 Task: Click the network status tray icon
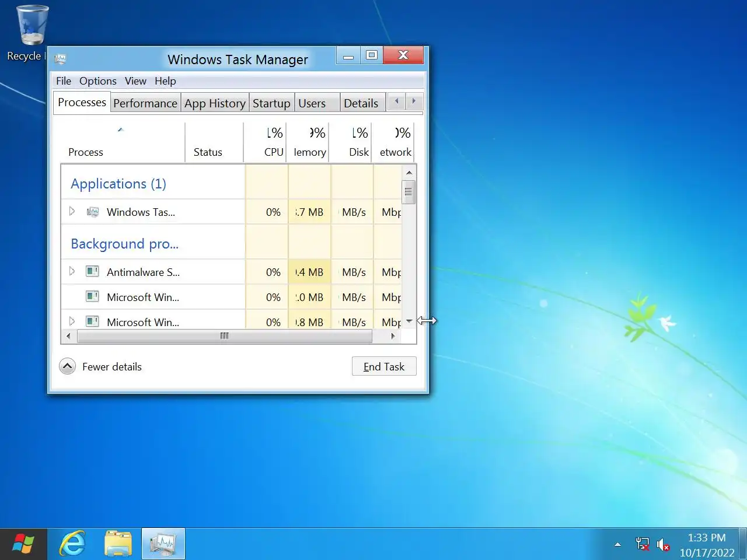(x=643, y=544)
